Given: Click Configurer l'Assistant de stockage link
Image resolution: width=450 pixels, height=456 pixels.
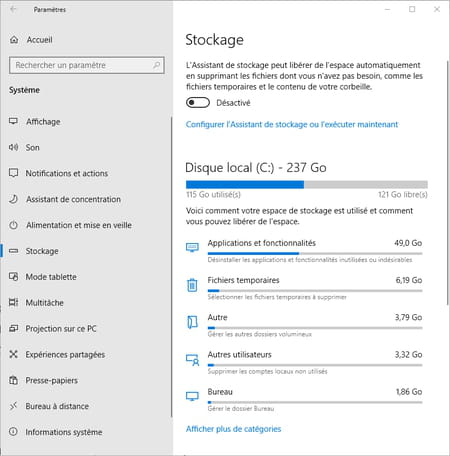Looking at the screenshot, I should (x=292, y=124).
